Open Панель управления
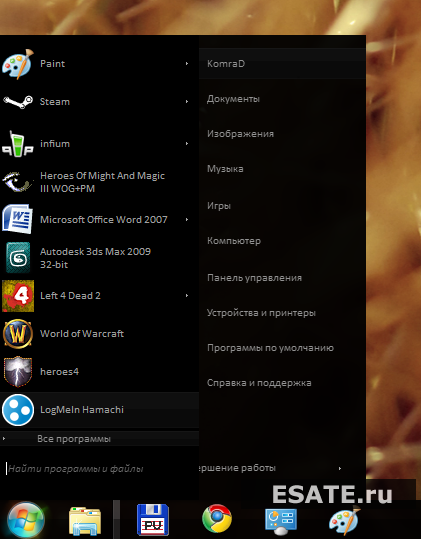Viewport: 421px width, 539px height. 254,278
